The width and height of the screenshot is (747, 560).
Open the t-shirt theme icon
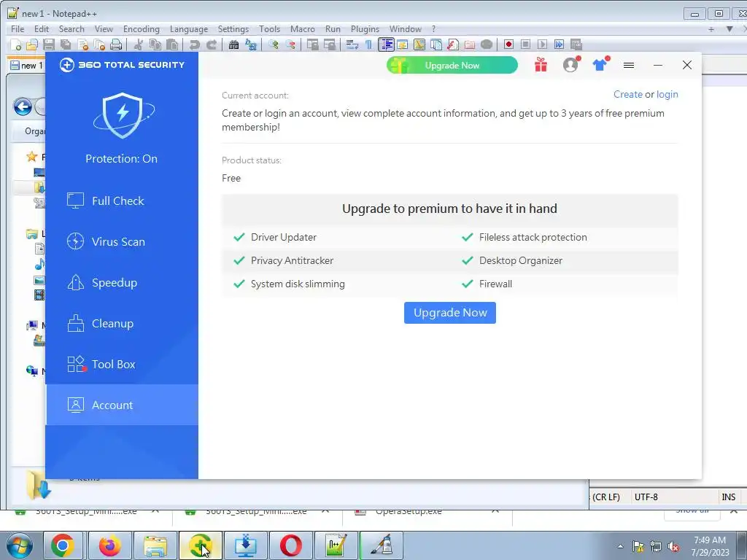[600, 64]
